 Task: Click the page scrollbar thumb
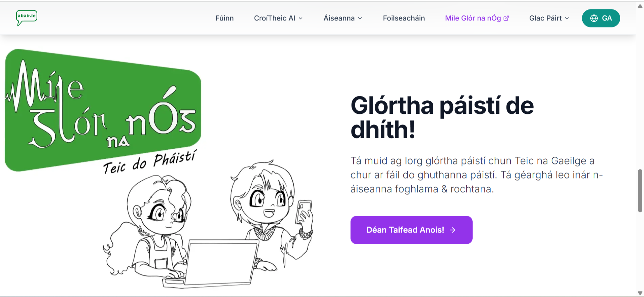pyautogui.click(x=640, y=191)
